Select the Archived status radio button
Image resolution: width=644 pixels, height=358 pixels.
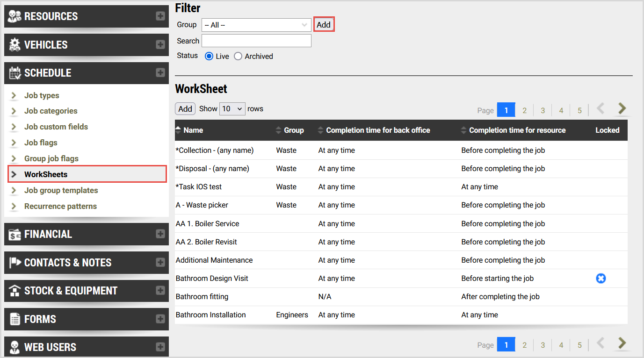(x=238, y=56)
